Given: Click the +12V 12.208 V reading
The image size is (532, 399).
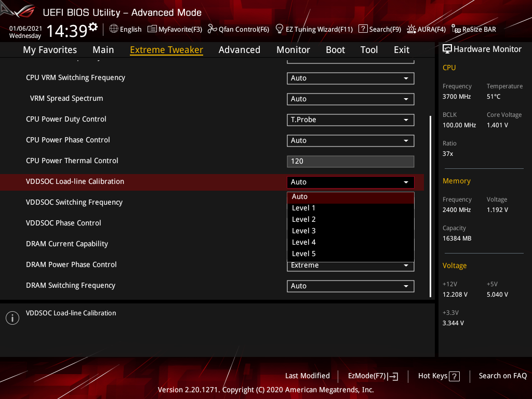Looking at the screenshot, I should [455, 295].
